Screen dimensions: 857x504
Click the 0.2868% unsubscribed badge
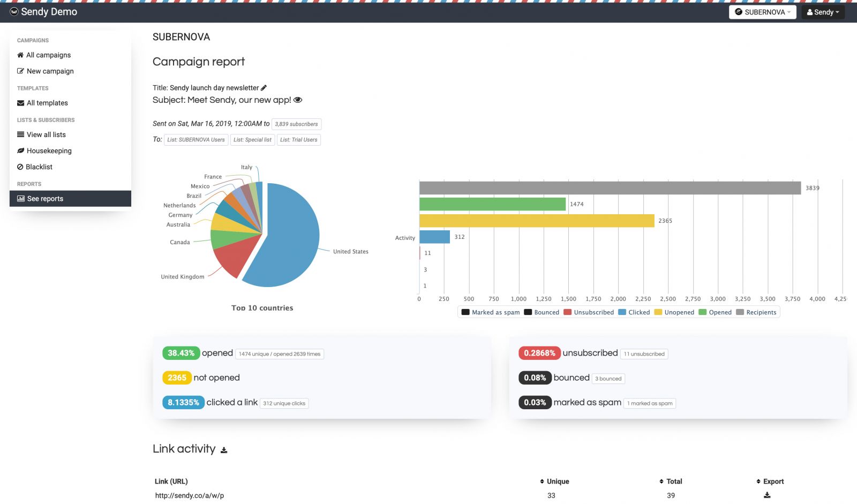click(539, 353)
